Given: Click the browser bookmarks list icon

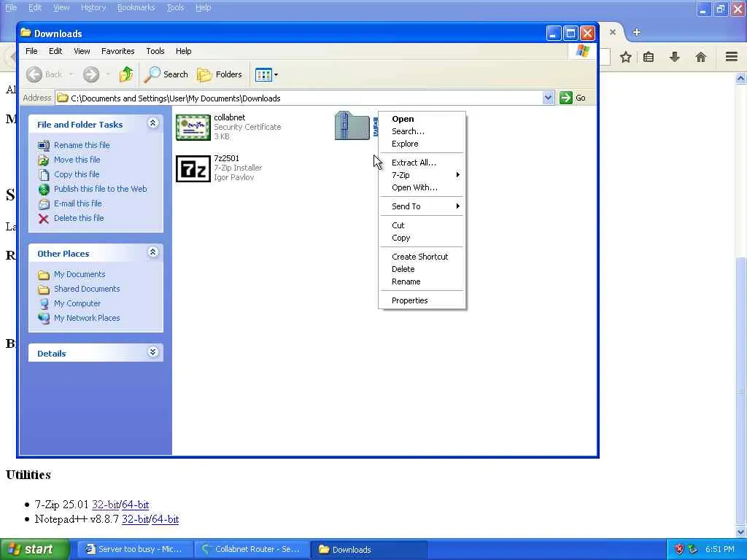Looking at the screenshot, I should [x=649, y=57].
